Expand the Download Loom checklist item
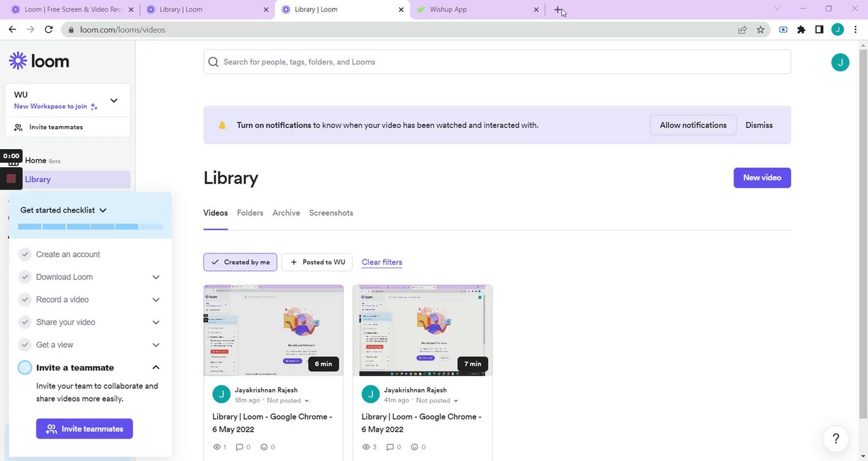The width and height of the screenshot is (868, 461). pyautogui.click(x=156, y=277)
